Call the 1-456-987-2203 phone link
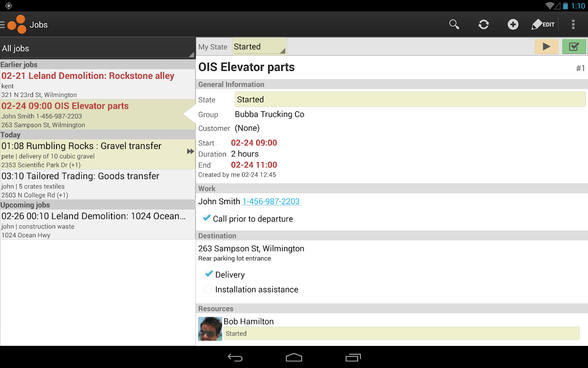This screenshot has height=368, width=588. [x=271, y=201]
